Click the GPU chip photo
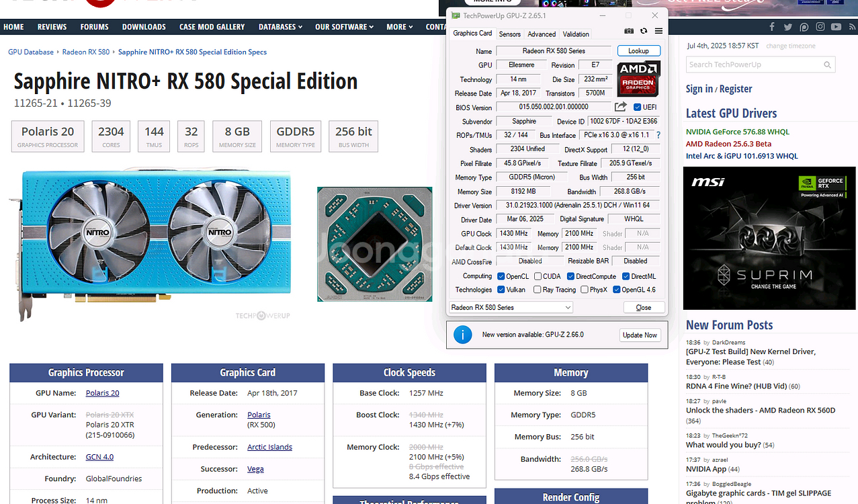858x504 pixels. [x=375, y=244]
